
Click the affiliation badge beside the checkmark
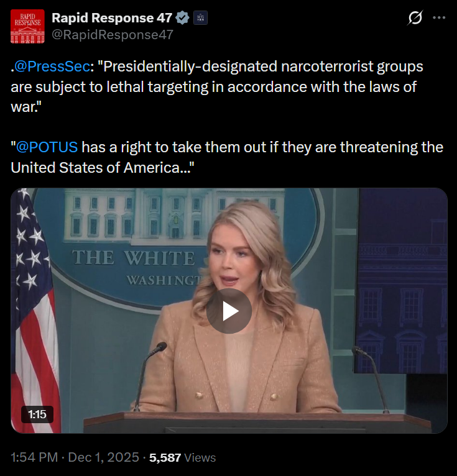click(200, 18)
